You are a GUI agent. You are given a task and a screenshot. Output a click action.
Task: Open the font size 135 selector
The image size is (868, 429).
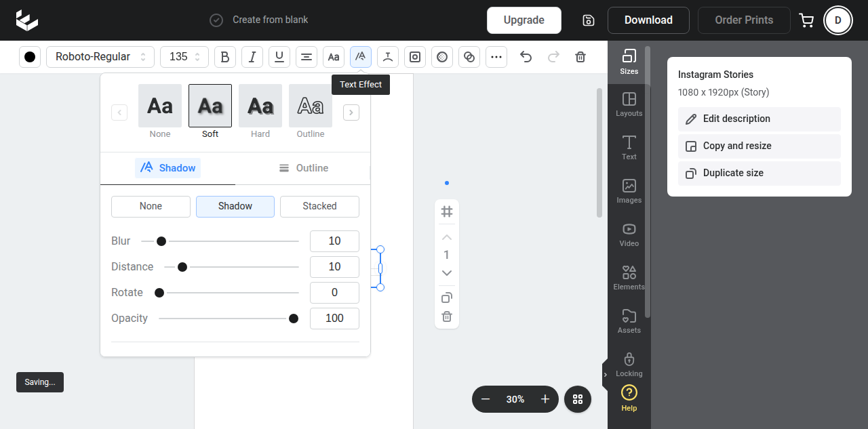[x=184, y=57]
